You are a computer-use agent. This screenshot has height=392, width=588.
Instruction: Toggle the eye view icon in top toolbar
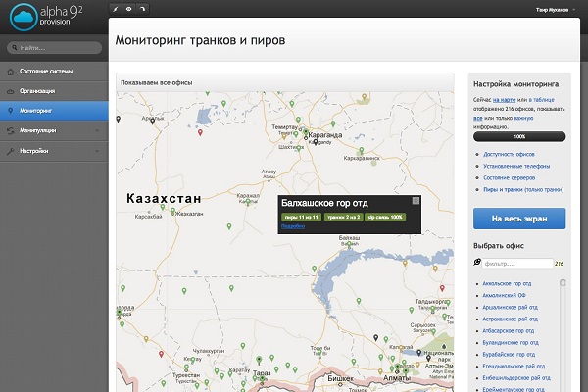click(128, 9)
